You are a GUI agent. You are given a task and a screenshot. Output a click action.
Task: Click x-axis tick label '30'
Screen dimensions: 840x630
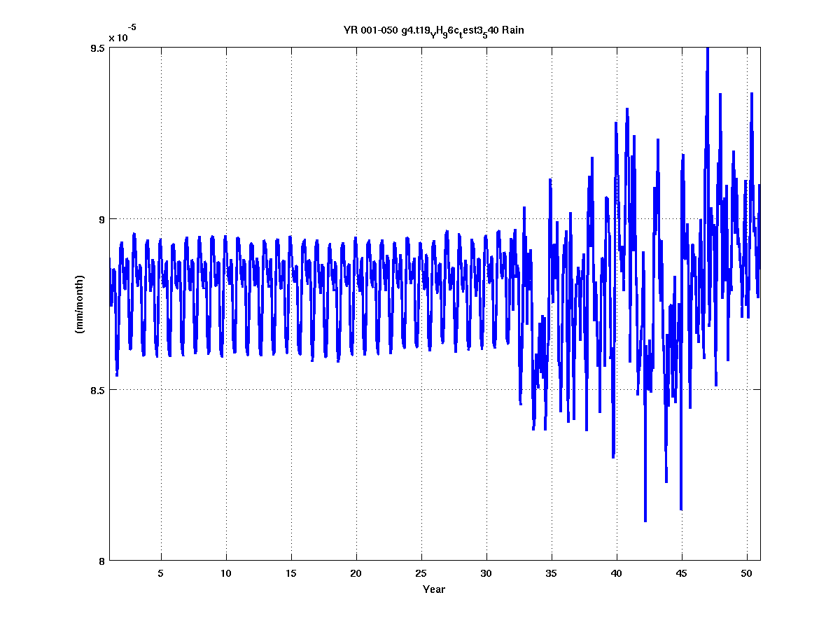[x=486, y=573]
